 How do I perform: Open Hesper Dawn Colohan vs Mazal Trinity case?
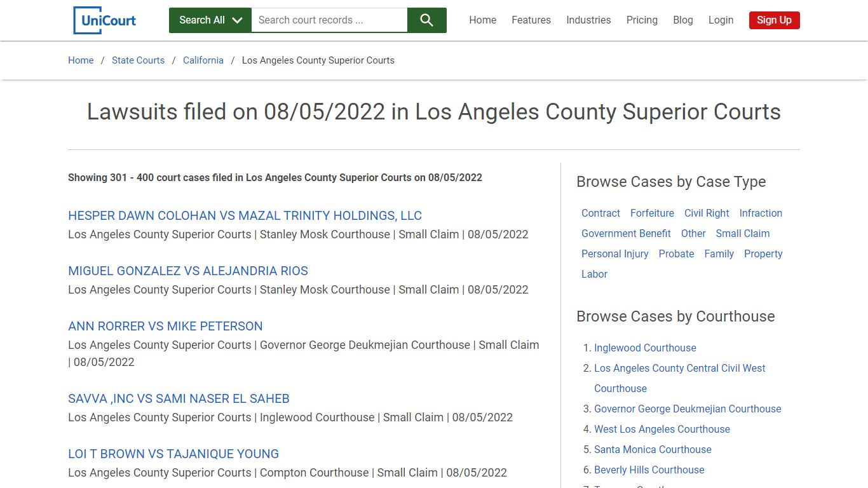245,215
